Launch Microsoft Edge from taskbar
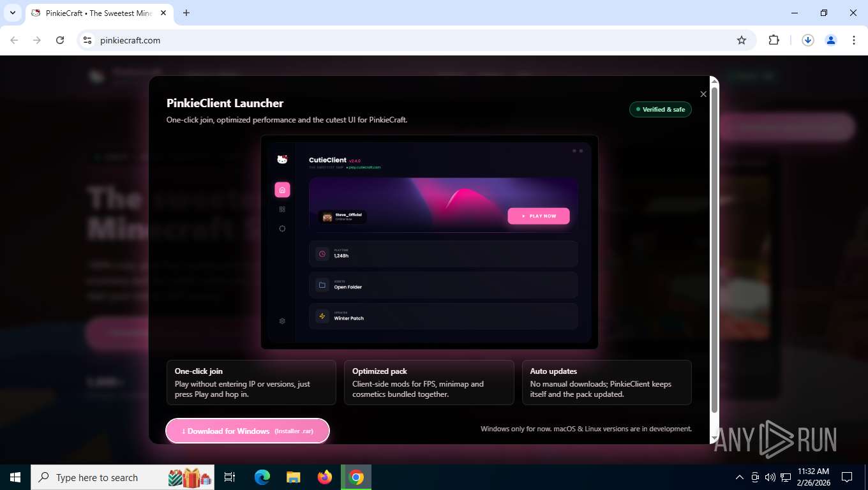The height and width of the screenshot is (490, 868). coord(262,477)
